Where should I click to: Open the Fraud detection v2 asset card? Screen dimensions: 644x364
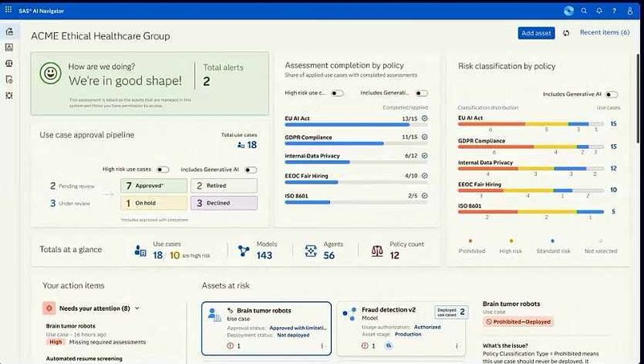[401, 329]
